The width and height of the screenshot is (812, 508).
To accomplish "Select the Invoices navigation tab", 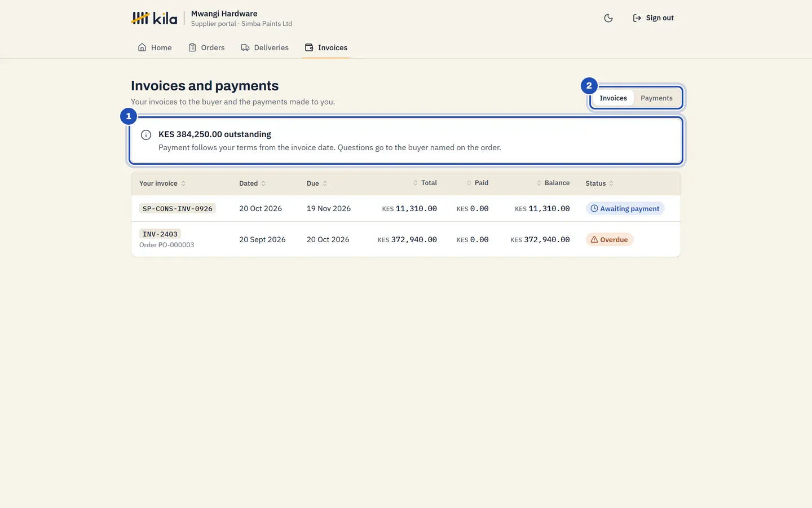I will [326, 47].
